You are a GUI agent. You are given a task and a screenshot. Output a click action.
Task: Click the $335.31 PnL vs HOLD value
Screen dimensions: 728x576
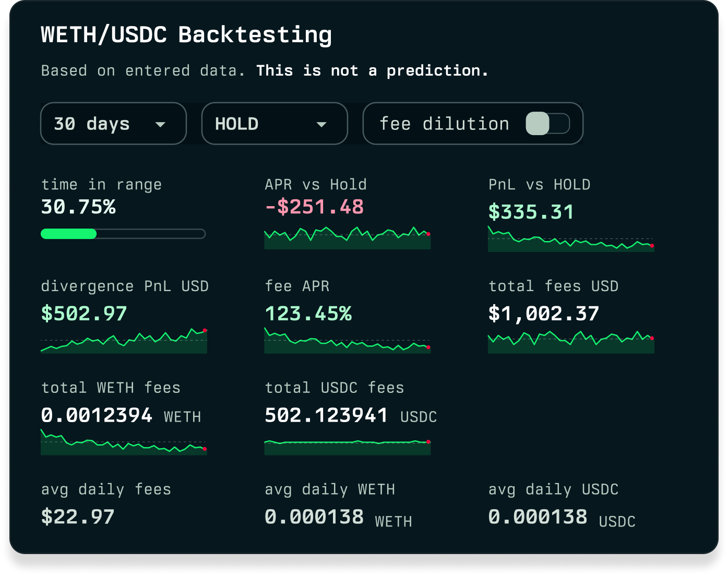[x=531, y=212]
